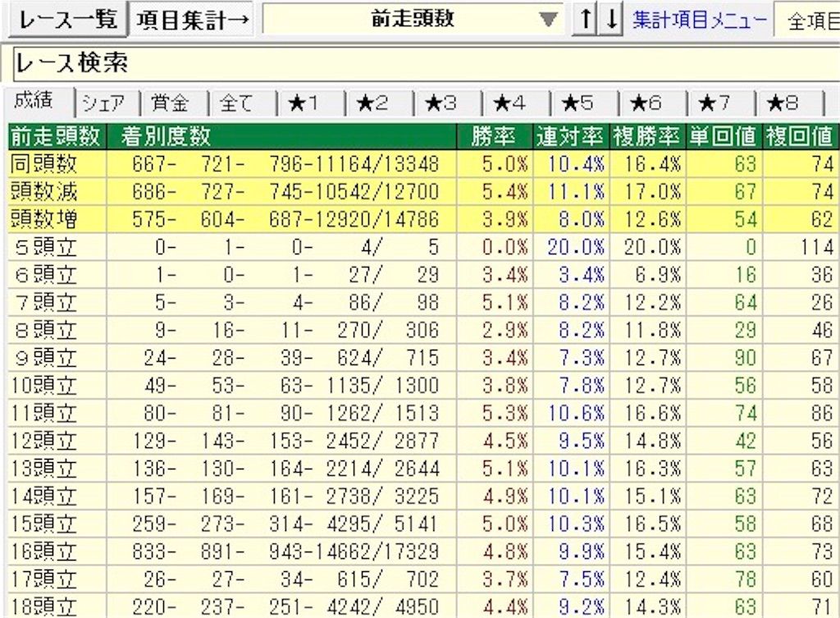Open the 前走頭数 dropdown arrow

point(547,20)
